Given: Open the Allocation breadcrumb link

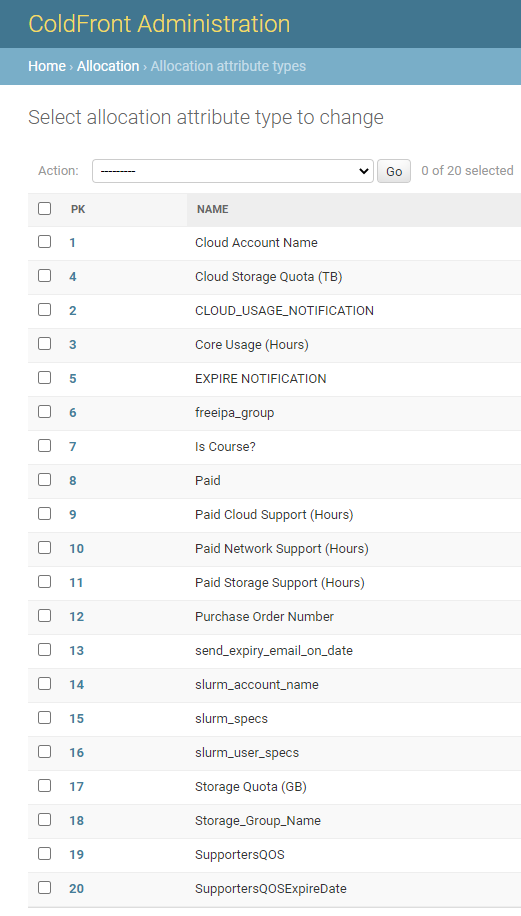Looking at the screenshot, I should coord(108,66).
